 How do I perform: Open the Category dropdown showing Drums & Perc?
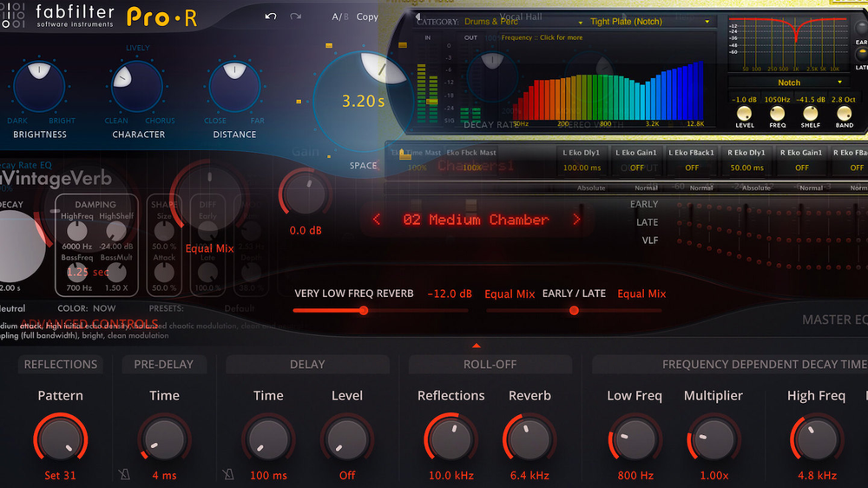(x=523, y=22)
